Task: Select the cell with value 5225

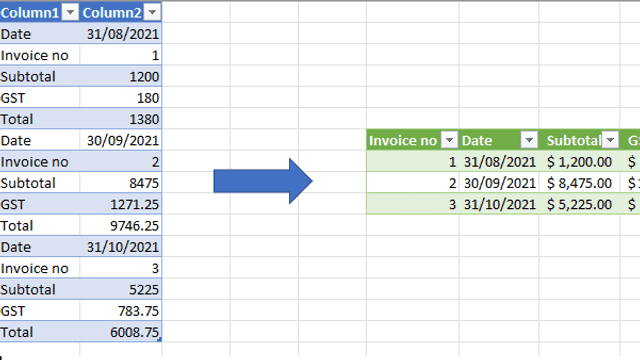Action: (121, 289)
